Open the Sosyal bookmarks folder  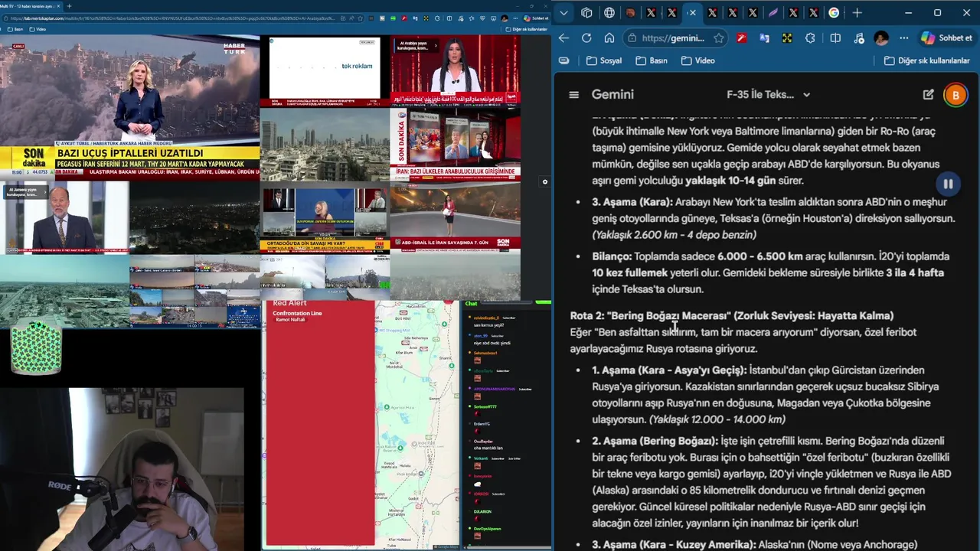point(604,60)
